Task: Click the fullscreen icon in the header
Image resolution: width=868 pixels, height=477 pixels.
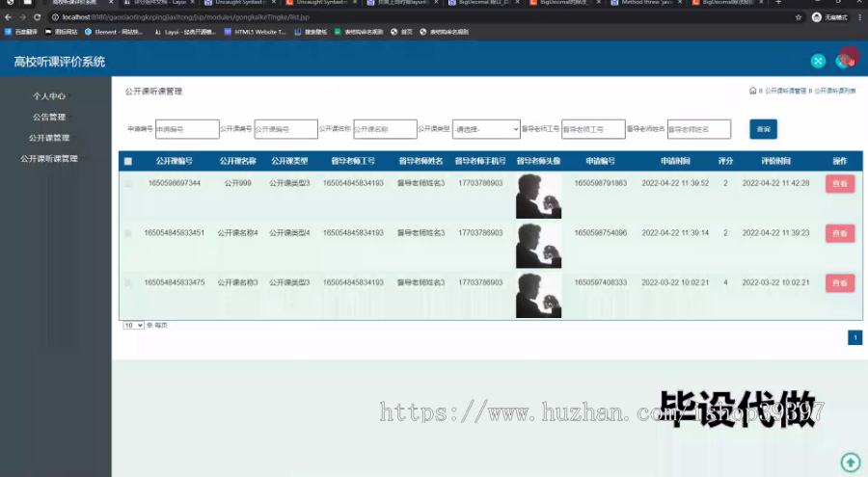Action: pyautogui.click(x=818, y=61)
